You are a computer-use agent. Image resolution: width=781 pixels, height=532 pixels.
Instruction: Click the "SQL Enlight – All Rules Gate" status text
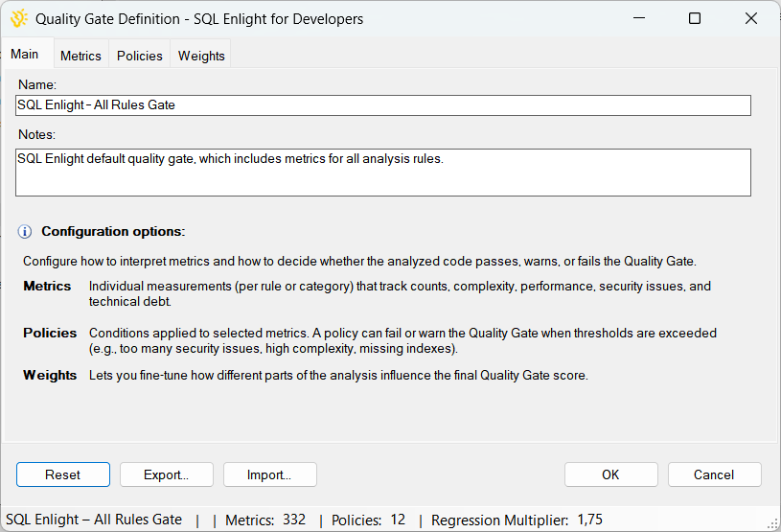(94, 520)
